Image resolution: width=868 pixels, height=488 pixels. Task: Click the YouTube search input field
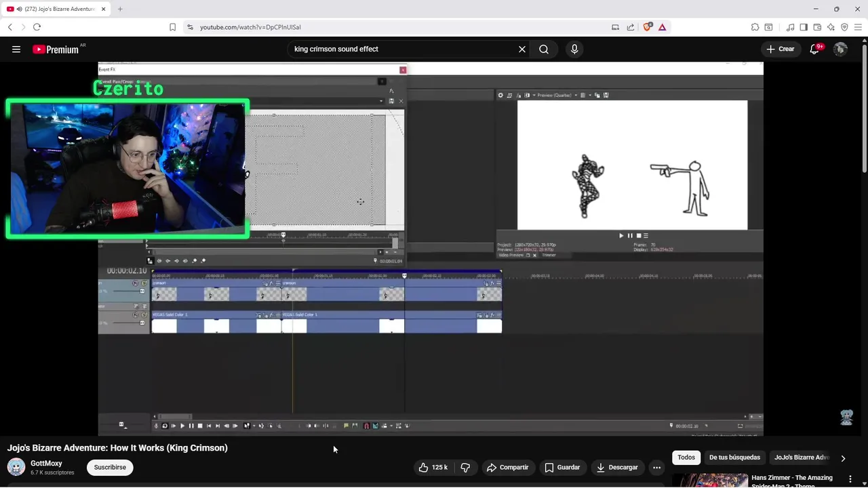click(x=401, y=49)
